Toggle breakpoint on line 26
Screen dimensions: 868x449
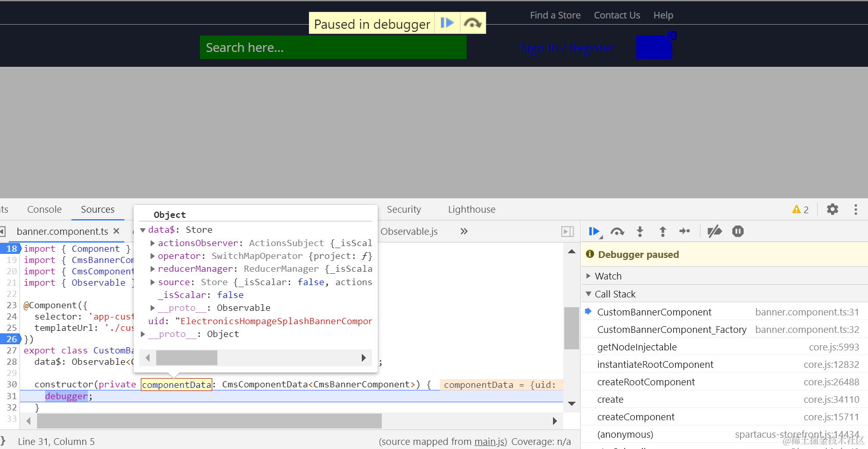[x=11, y=339]
